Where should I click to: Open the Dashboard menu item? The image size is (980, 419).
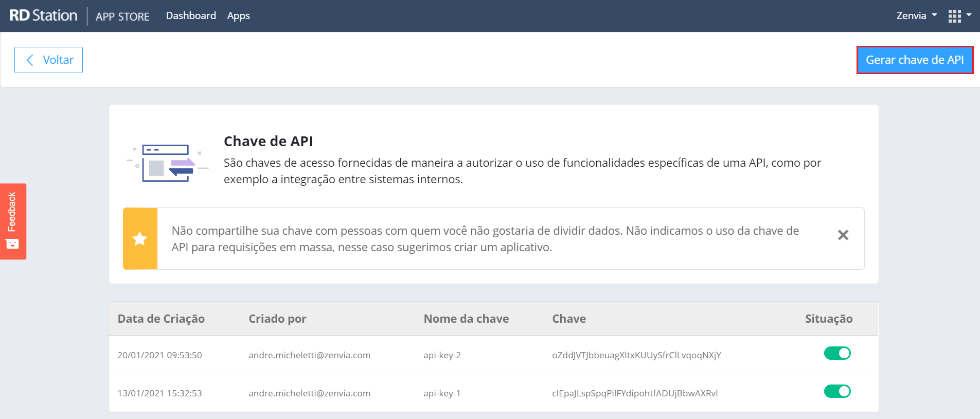pyautogui.click(x=191, y=15)
